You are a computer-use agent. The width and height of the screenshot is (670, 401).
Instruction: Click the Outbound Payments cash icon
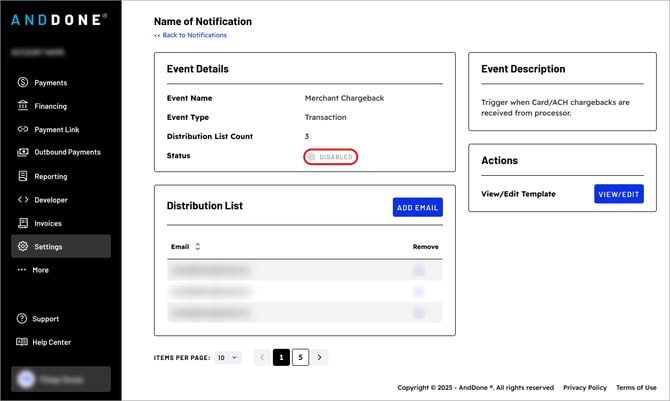coord(23,152)
